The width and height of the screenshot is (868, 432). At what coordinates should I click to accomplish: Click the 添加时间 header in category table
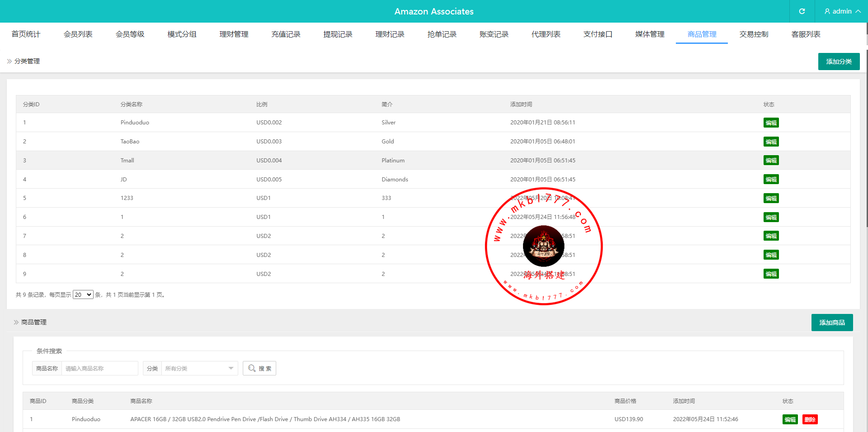[521, 104]
